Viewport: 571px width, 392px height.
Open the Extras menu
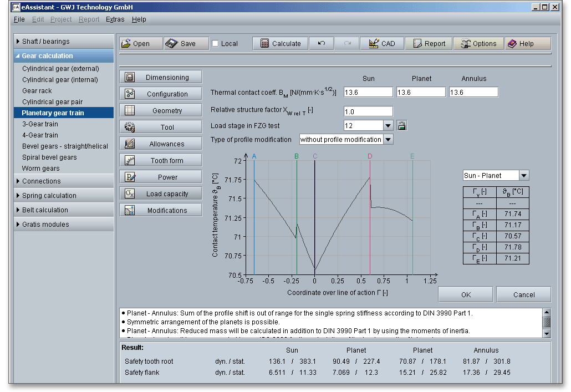pyautogui.click(x=115, y=19)
